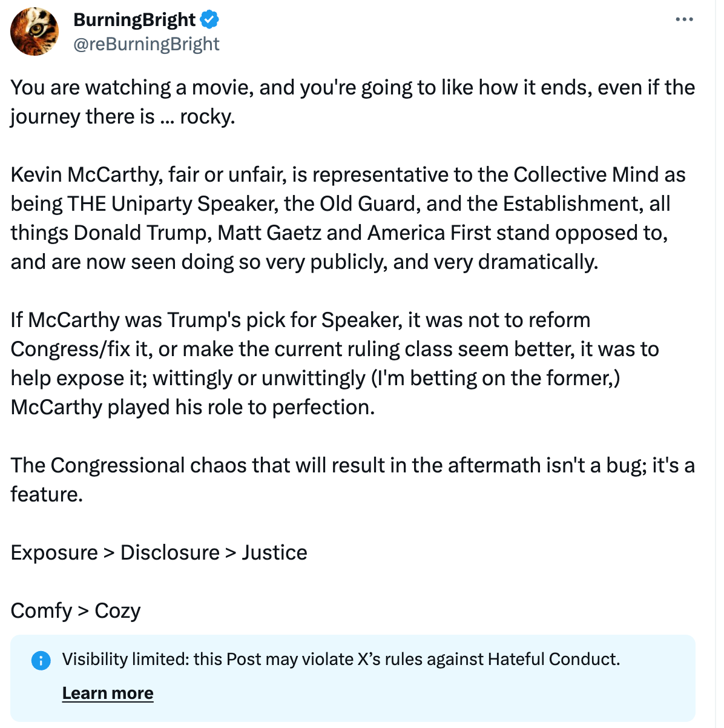The width and height of the screenshot is (724, 728).
Task: Open the BurningBright display name profile
Action: coord(134,20)
